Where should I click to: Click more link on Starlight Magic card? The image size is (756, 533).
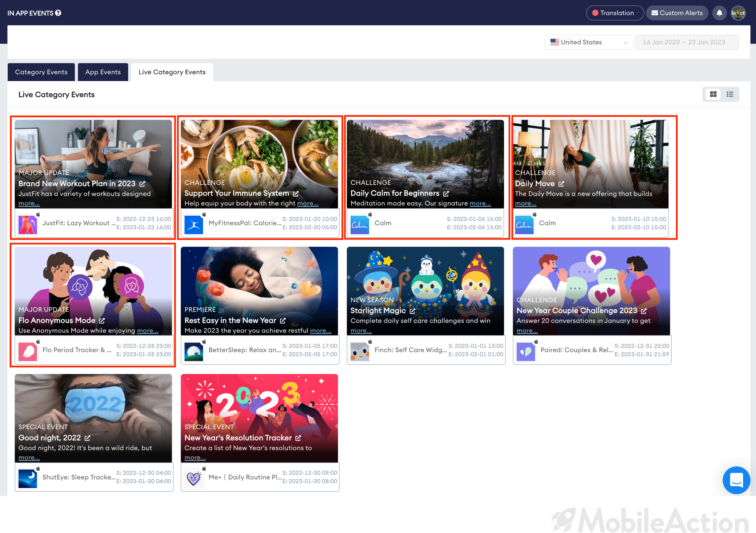click(361, 331)
